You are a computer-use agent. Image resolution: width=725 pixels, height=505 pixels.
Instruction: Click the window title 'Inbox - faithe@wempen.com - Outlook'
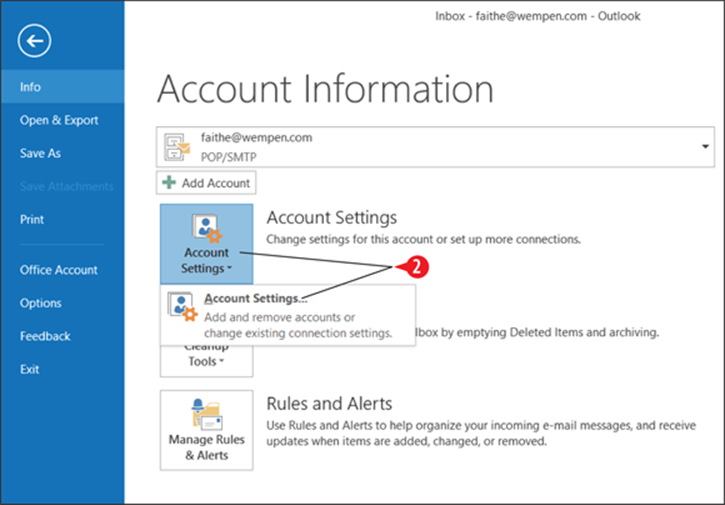click(x=538, y=16)
